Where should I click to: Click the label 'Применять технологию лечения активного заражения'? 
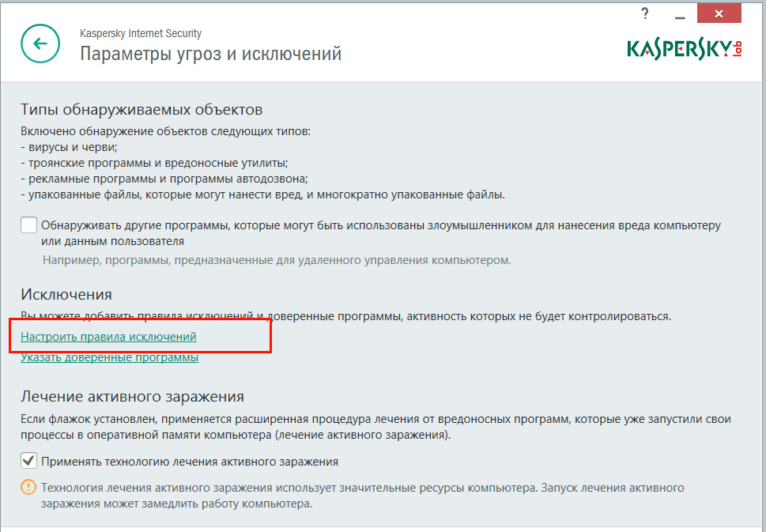(x=190, y=462)
